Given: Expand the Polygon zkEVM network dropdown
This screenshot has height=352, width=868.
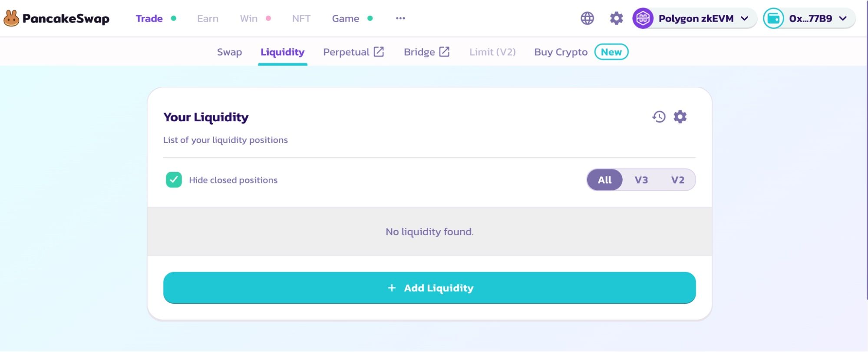Looking at the screenshot, I should click(x=744, y=18).
